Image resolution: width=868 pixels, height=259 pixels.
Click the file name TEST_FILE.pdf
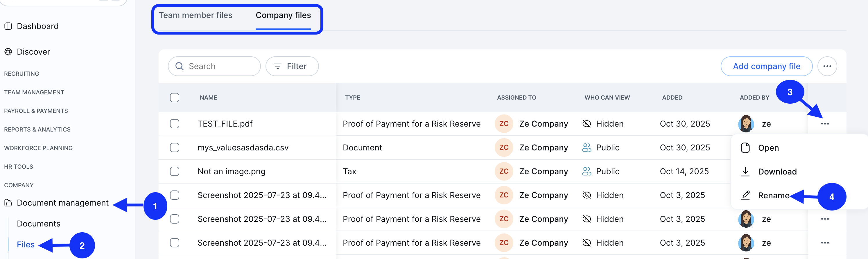click(x=225, y=124)
